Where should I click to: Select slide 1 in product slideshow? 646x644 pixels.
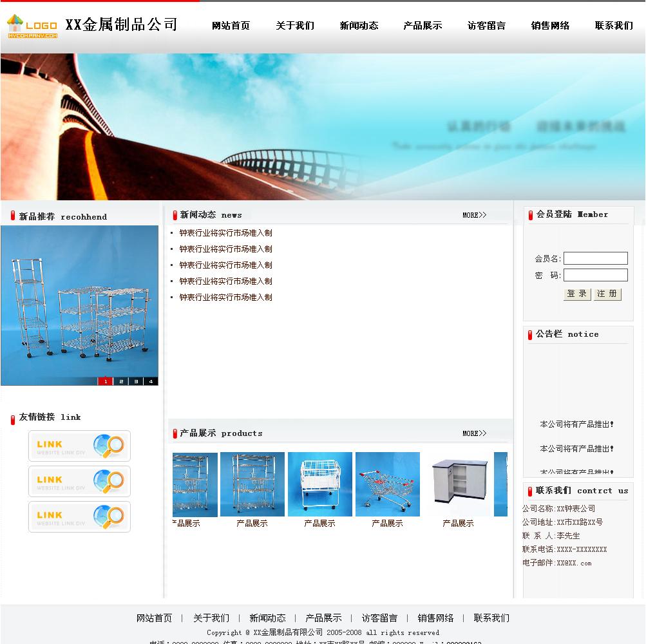click(x=106, y=381)
